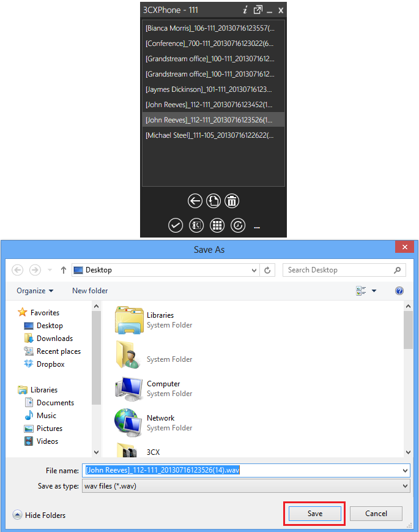The height and width of the screenshot is (532, 419).
Task: Open Downloads in navigation pane
Action: (x=48, y=339)
